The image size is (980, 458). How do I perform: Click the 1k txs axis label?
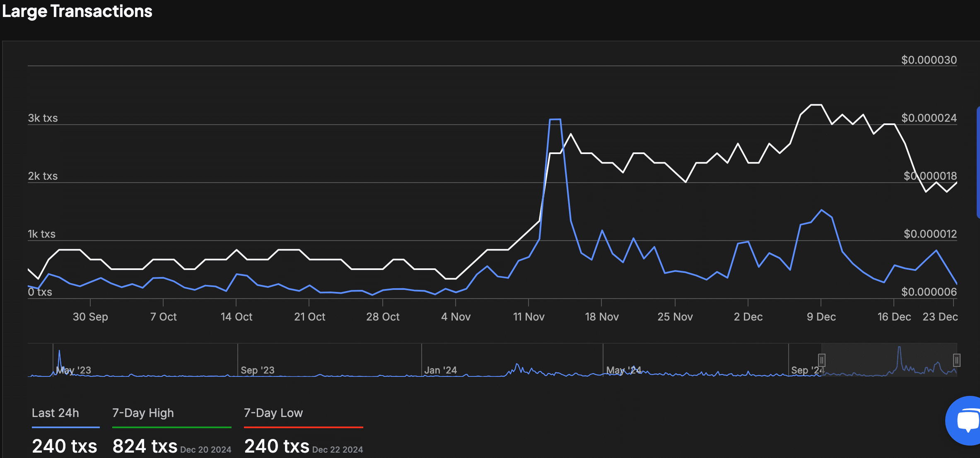(x=41, y=234)
